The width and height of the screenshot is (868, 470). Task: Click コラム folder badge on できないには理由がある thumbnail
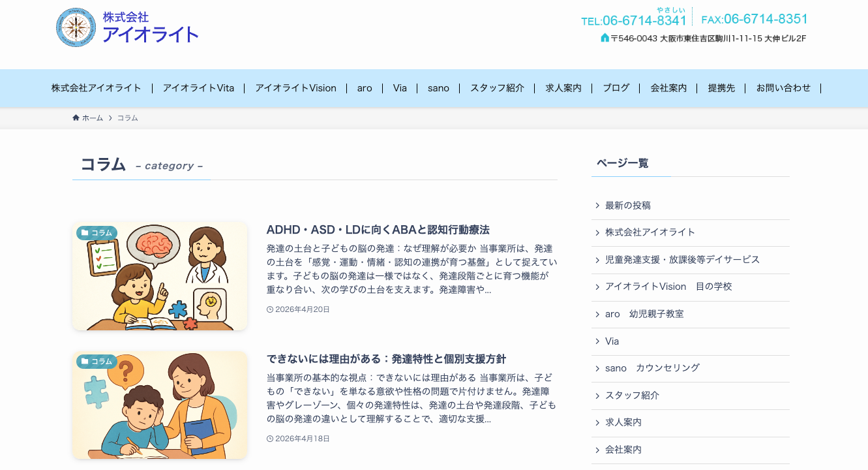(x=97, y=362)
